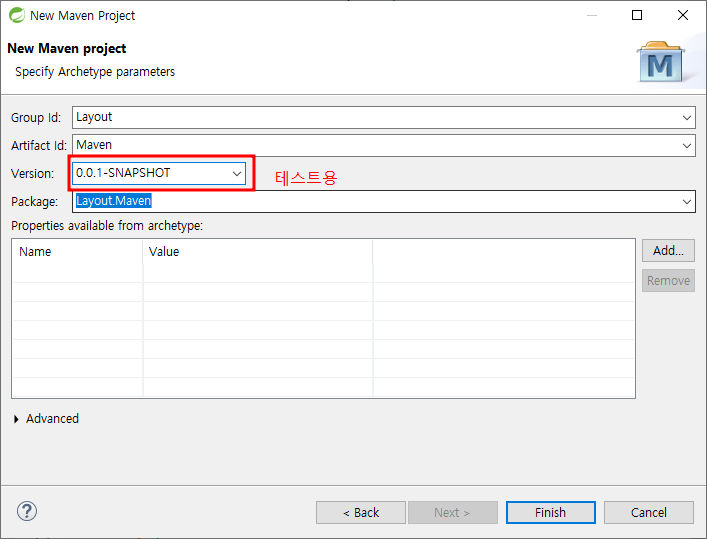Click the 'New Maven project' heading
This screenshot has width=707, height=539.
click(67, 48)
